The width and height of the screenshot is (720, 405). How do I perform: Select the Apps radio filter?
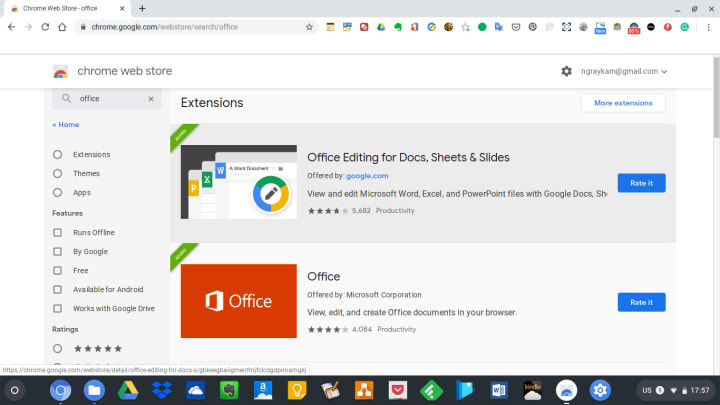[x=57, y=192]
